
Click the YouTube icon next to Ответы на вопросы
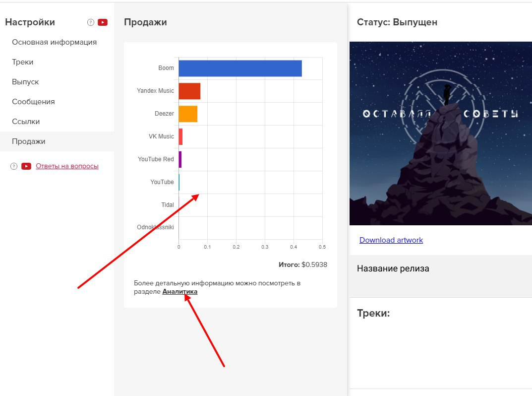[26, 166]
